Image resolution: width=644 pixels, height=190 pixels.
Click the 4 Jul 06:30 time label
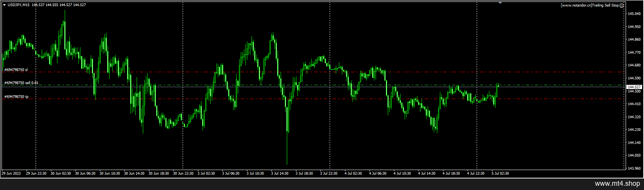coord(378,173)
